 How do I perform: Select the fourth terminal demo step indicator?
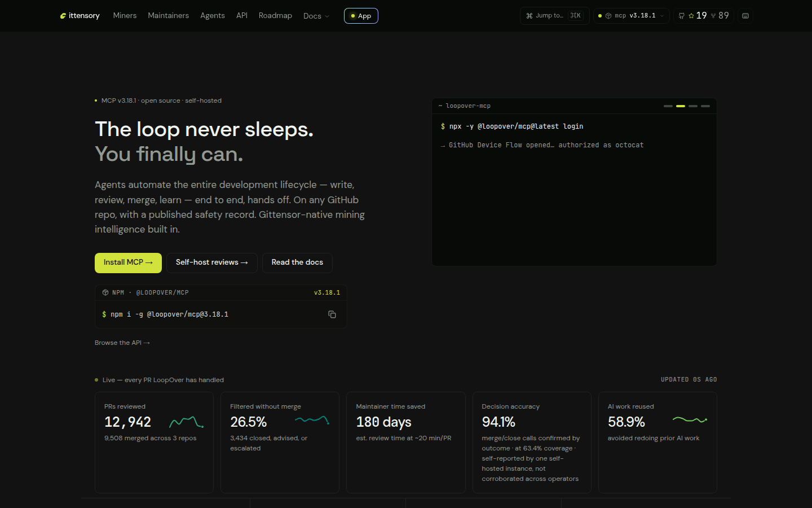point(705,106)
